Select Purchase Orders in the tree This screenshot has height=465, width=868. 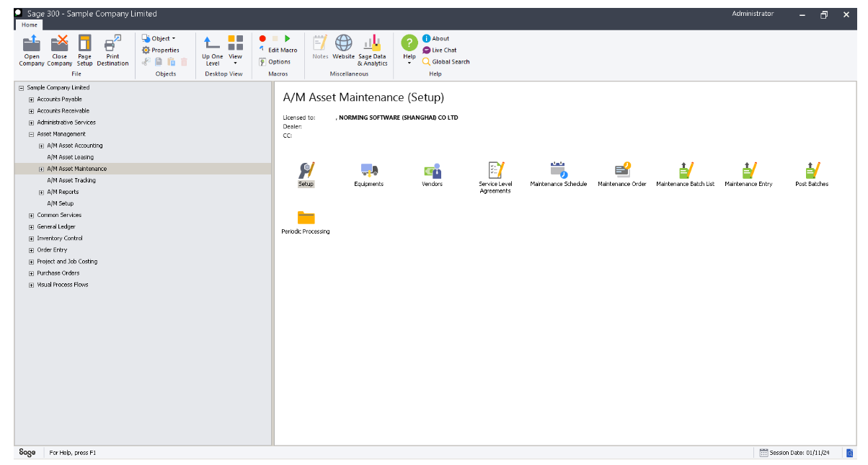click(x=58, y=273)
